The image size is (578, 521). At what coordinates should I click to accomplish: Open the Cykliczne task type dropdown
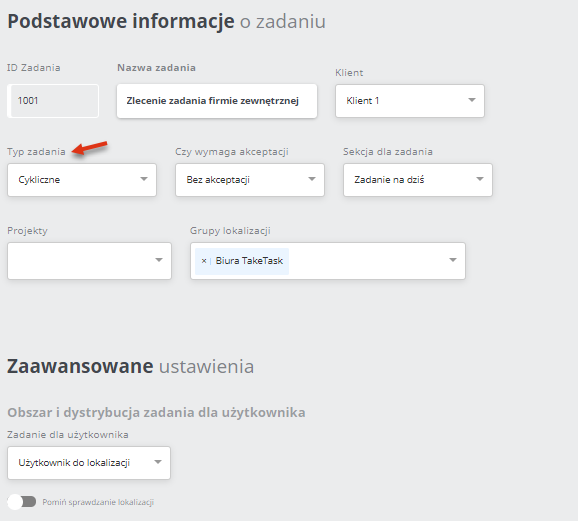tap(82, 180)
